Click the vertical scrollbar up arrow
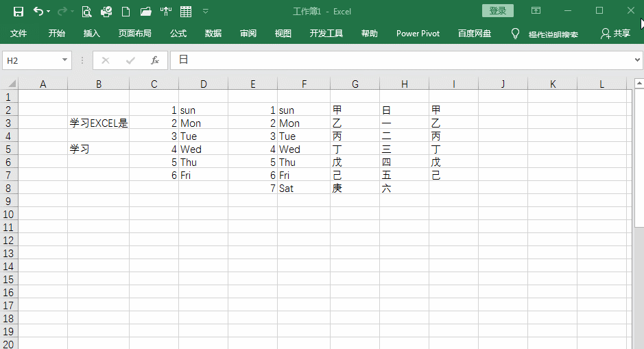 point(639,84)
